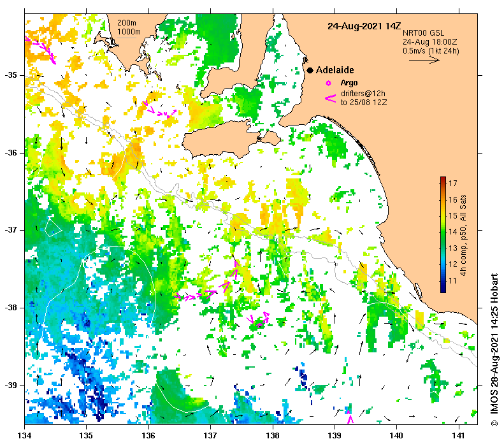
Task: Click the '-36' latitude axis label
Action: click(x=11, y=153)
